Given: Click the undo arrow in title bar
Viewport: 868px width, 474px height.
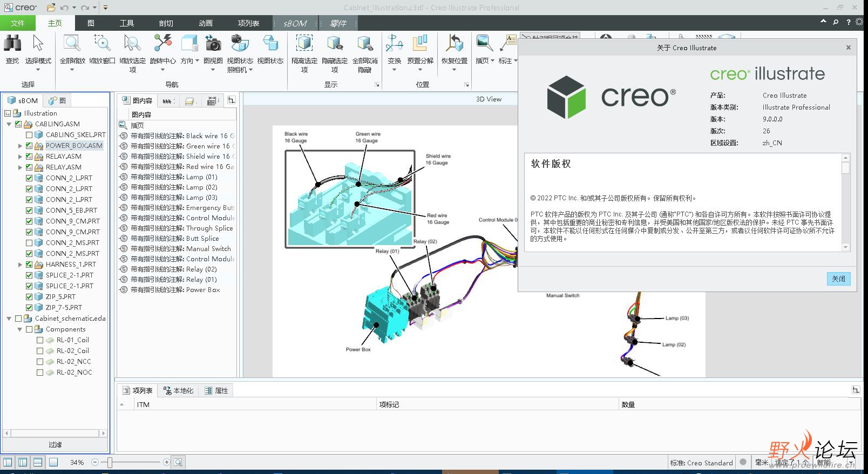Looking at the screenshot, I should tap(65, 8).
